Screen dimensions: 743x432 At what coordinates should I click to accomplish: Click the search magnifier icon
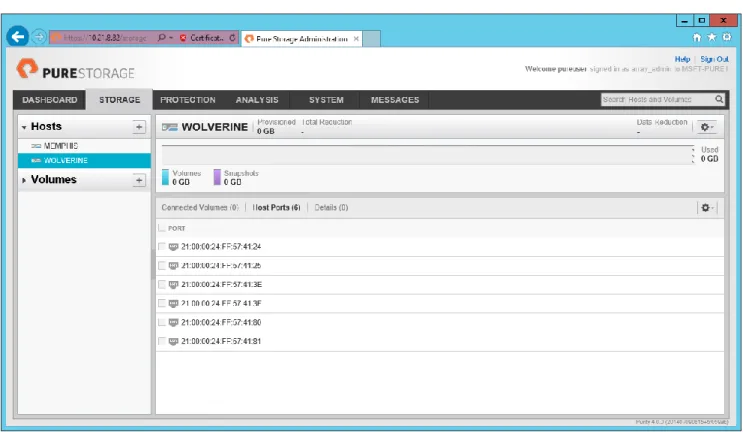click(x=719, y=99)
